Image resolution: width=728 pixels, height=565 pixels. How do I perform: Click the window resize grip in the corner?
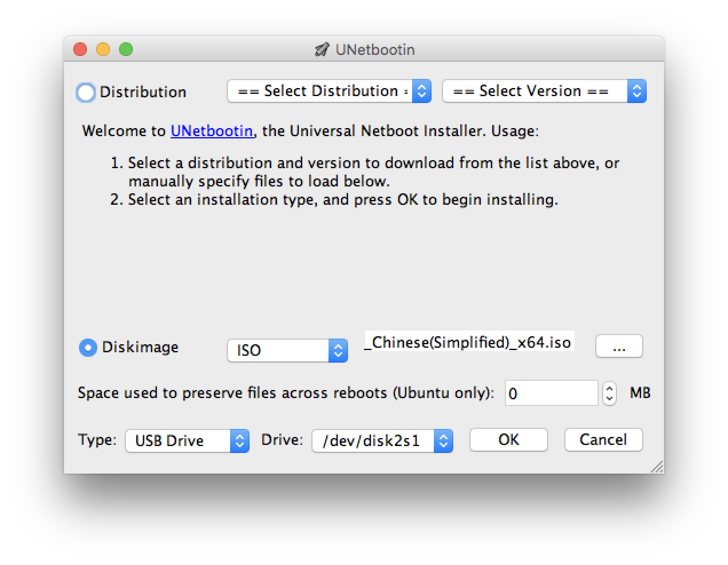658,467
